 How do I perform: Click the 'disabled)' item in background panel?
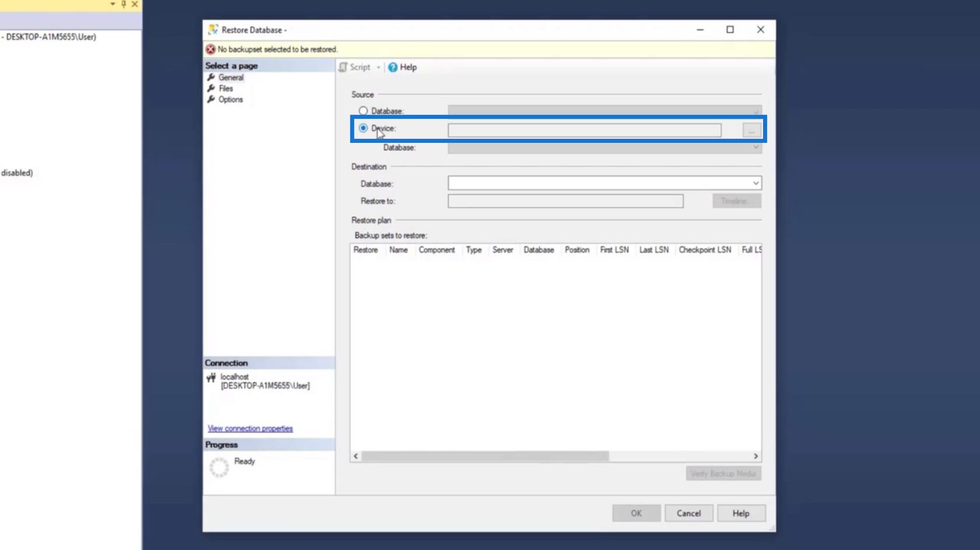(17, 173)
